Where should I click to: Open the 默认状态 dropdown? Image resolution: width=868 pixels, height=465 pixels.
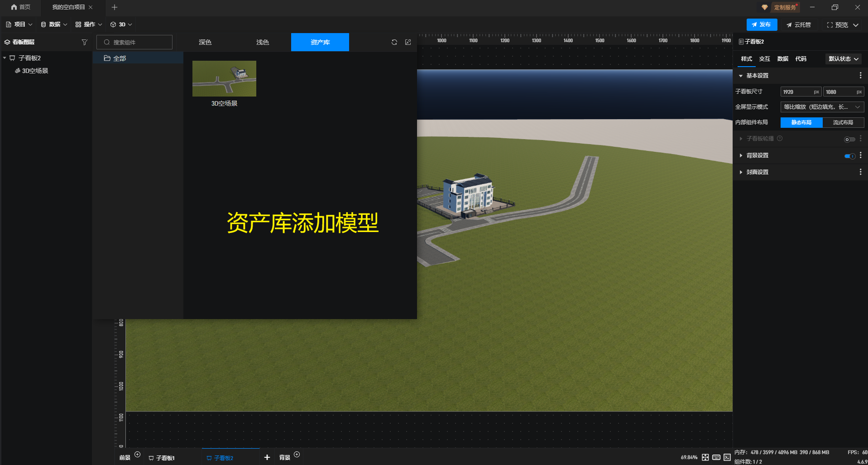pos(843,59)
